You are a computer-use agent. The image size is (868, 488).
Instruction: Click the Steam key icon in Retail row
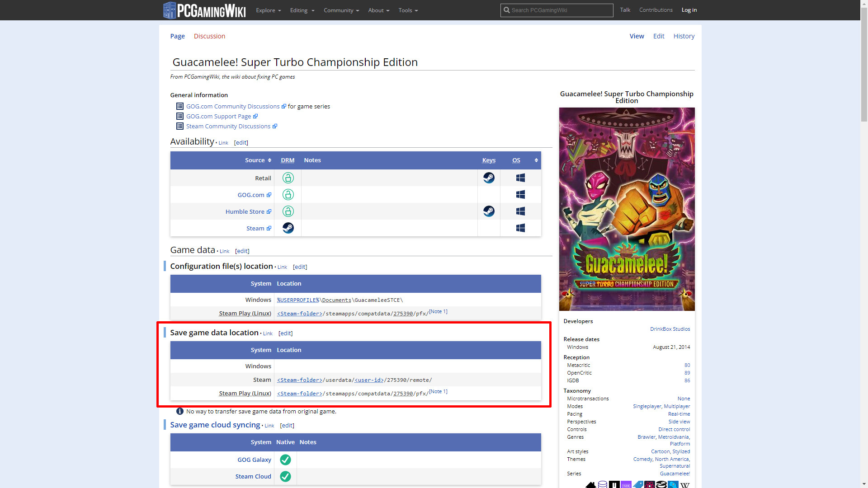point(489,178)
